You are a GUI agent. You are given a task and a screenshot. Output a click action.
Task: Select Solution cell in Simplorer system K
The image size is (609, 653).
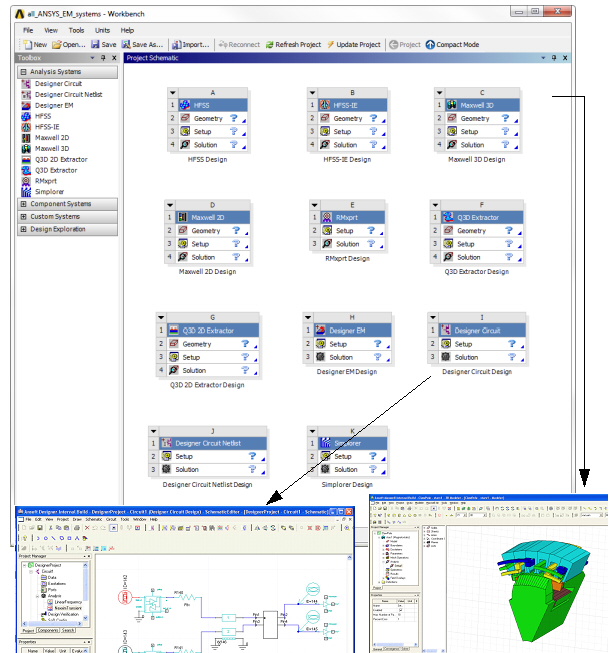coord(352,469)
